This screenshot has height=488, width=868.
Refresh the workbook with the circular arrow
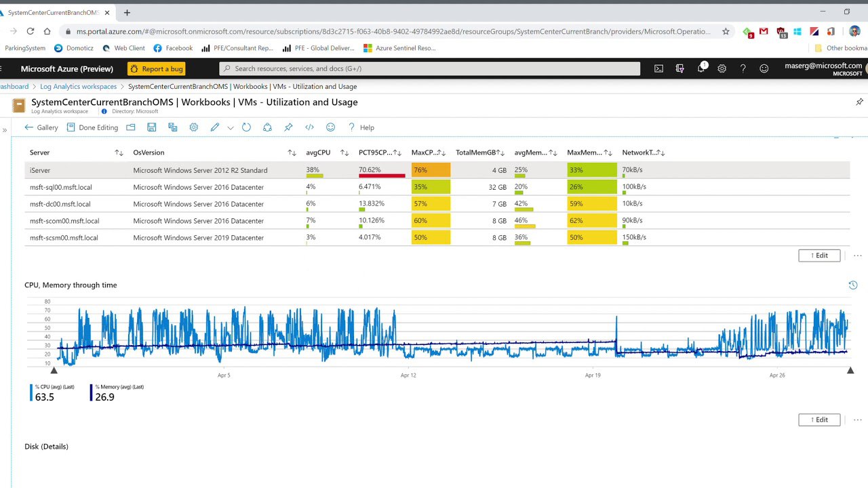coord(246,127)
